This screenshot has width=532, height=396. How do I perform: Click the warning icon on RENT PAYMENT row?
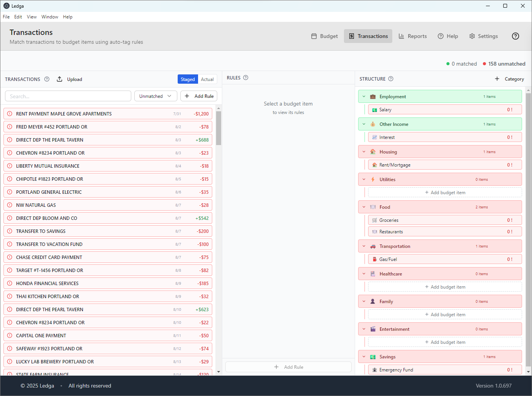coord(10,114)
